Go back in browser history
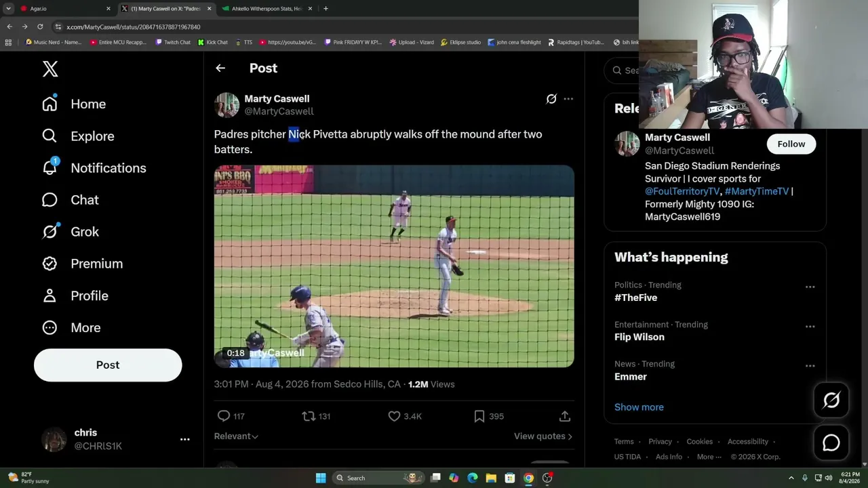The width and height of the screenshot is (868, 488). pos(9,26)
